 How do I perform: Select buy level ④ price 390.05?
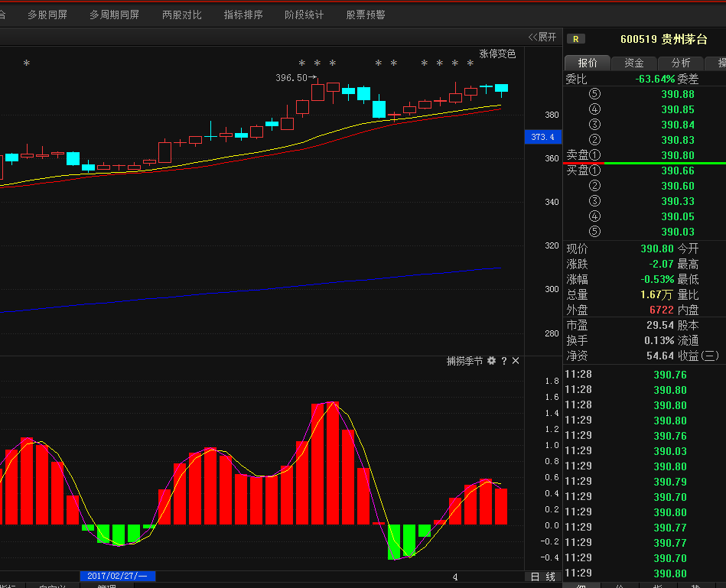(677, 216)
